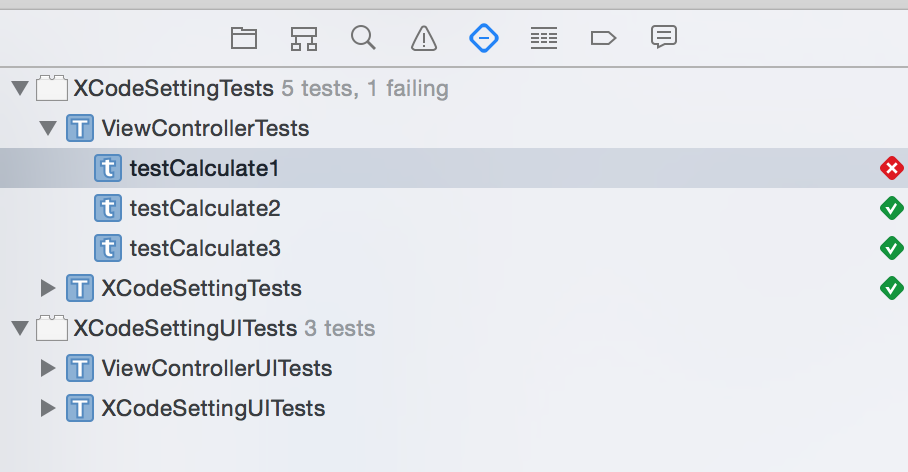
Task: Click green checkmark beside XCodeSettingTests class
Action: (891, 288)
